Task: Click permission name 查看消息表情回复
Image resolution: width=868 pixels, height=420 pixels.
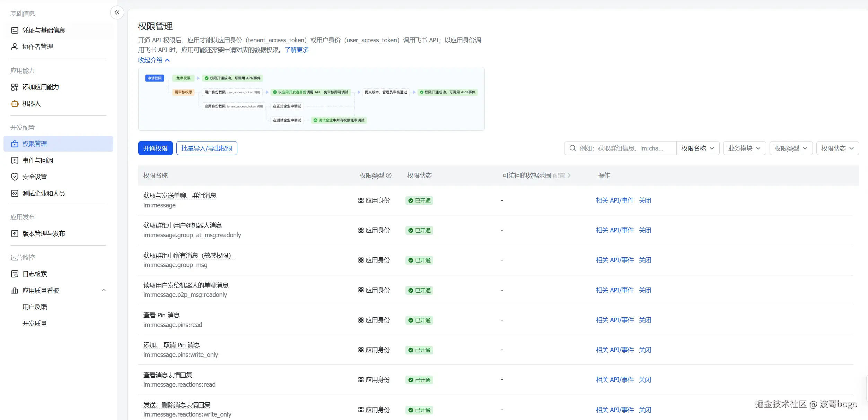Action: (168, 375)
